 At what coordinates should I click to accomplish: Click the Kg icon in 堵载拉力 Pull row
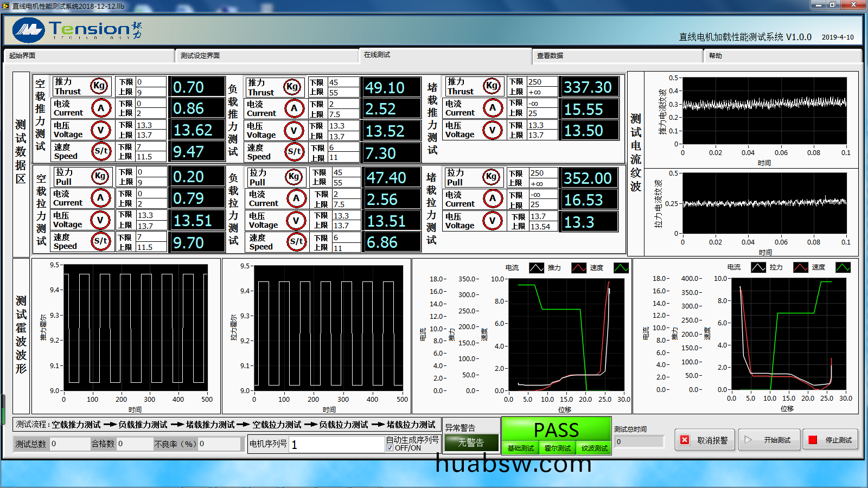click(x=492, y=176)
